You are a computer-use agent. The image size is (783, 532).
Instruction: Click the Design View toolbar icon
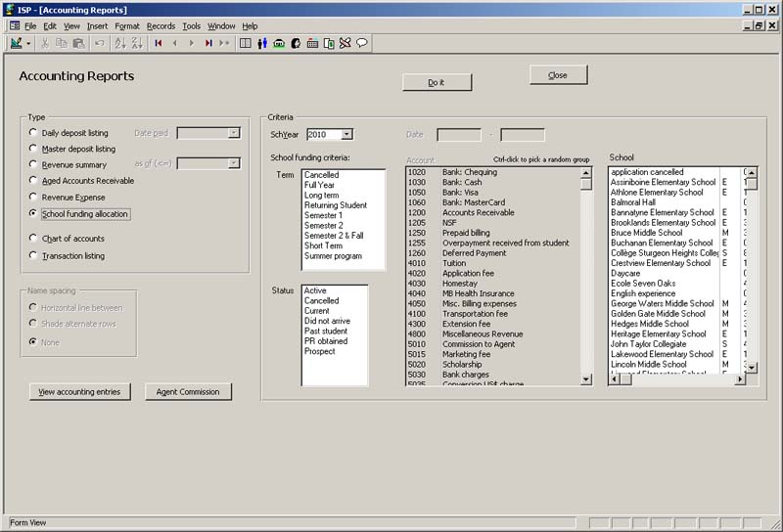coord(17,43)
